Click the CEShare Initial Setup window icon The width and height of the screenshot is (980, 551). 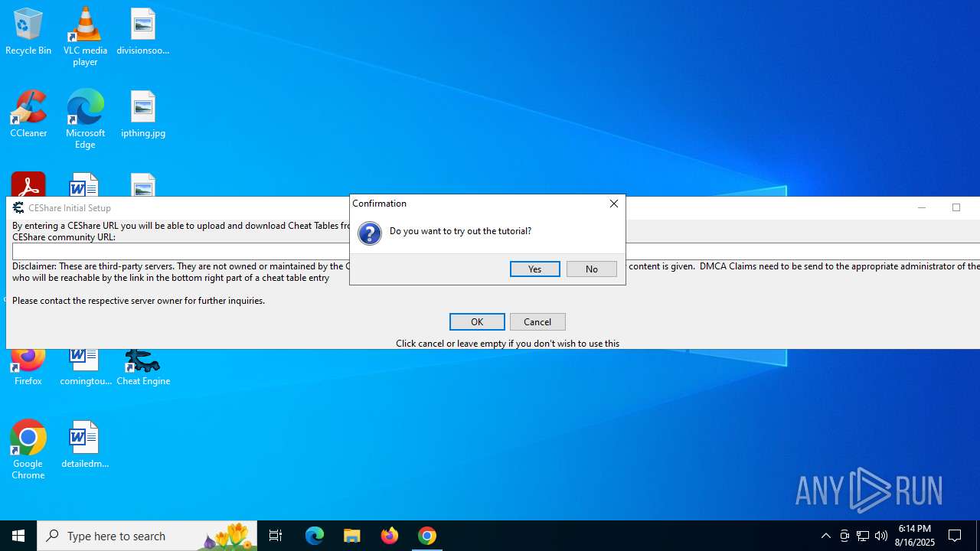tap(18, 207)
